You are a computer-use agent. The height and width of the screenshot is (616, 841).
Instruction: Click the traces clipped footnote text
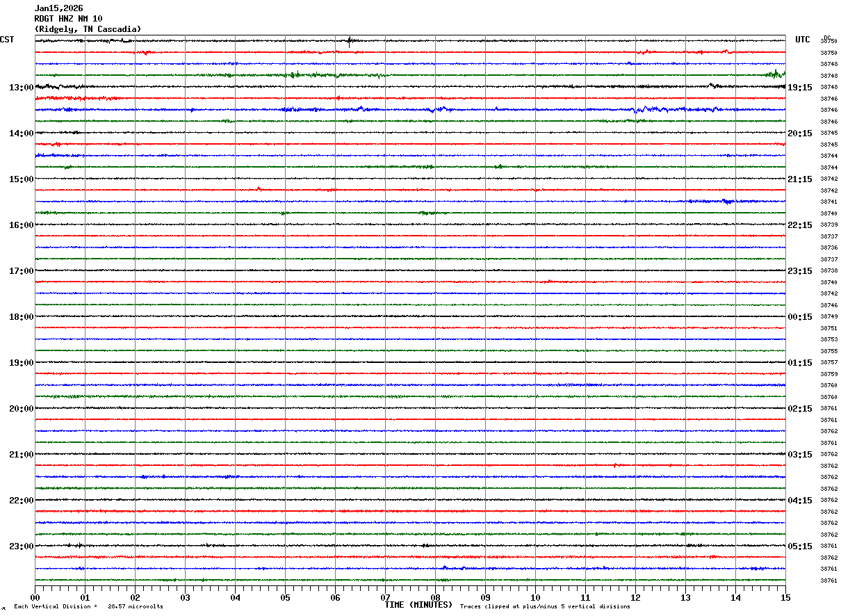coord(545,607)
